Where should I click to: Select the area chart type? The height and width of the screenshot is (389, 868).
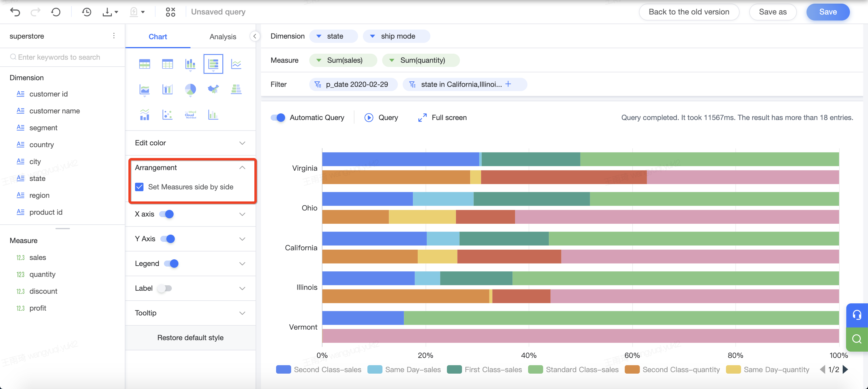[145, 90]
